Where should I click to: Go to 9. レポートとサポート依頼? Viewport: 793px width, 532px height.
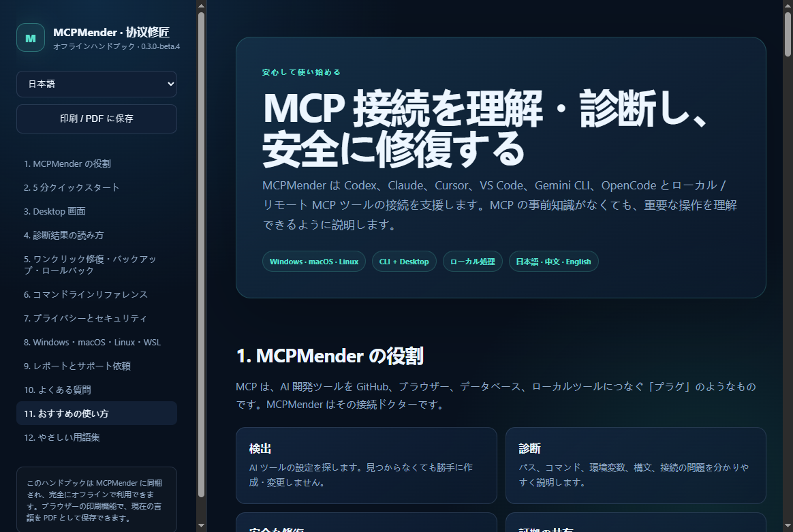click(97, 366)
